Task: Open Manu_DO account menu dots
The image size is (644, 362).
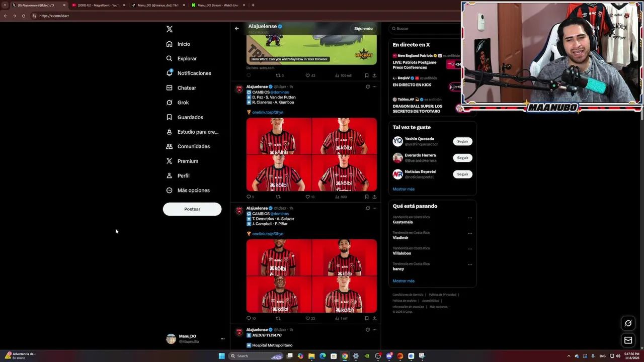Action: (x=222, y=339)
